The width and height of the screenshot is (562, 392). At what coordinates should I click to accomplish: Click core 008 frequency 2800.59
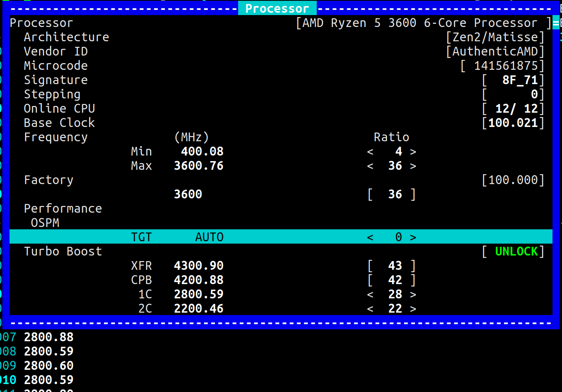[48, 352]
